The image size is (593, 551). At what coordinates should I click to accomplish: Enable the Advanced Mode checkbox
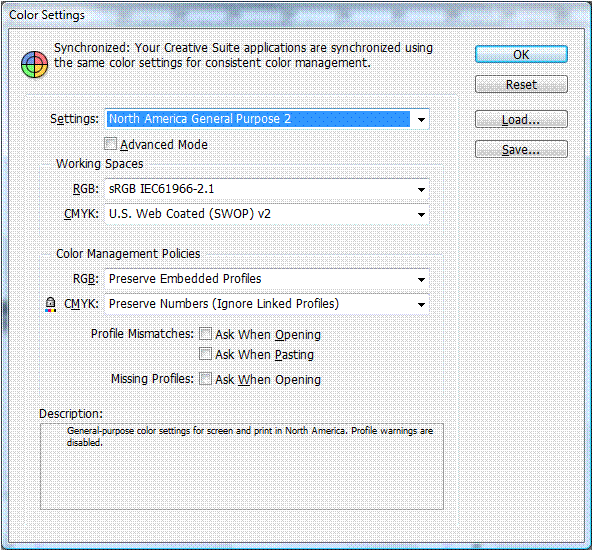110,144
